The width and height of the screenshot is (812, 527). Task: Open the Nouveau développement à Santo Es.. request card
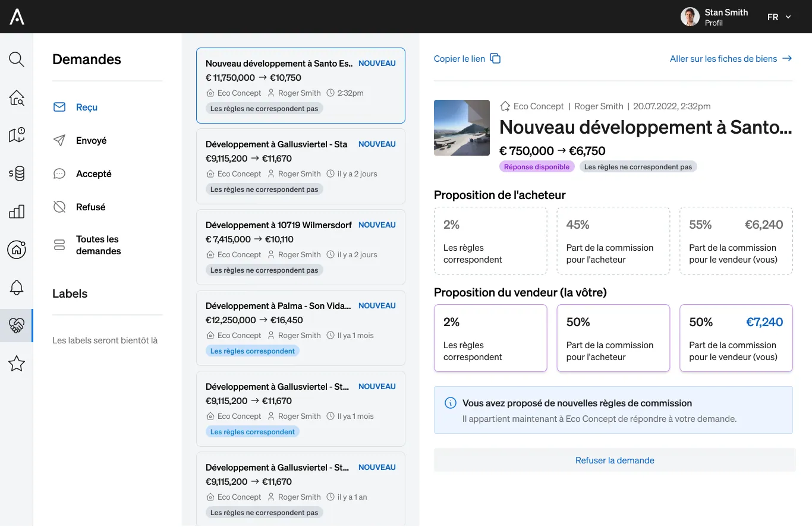(301, 86)
